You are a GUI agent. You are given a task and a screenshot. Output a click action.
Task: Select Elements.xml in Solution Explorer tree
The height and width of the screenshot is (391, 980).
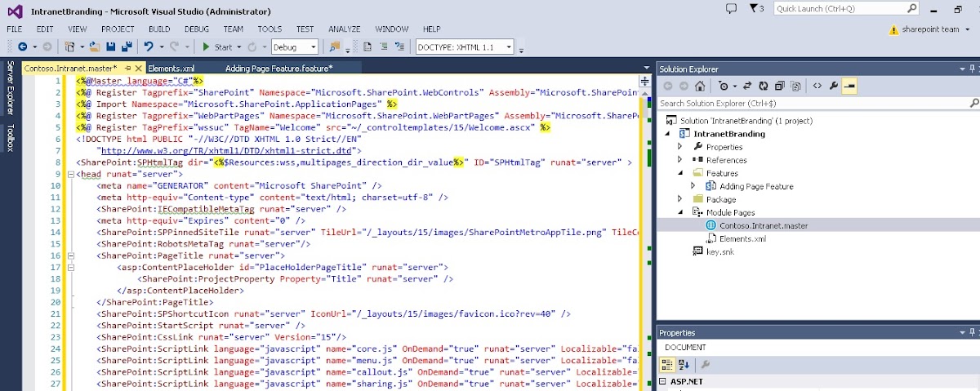click(x=742, y=238)
